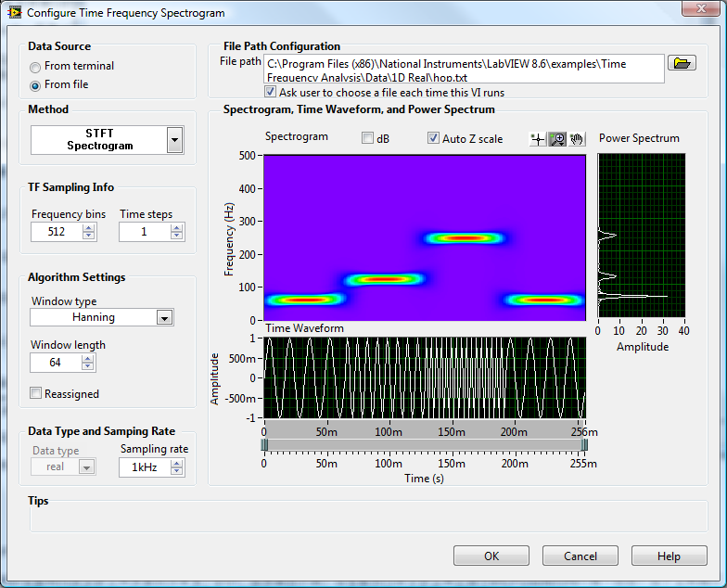Enable the dB checkbox

(368, 138)
